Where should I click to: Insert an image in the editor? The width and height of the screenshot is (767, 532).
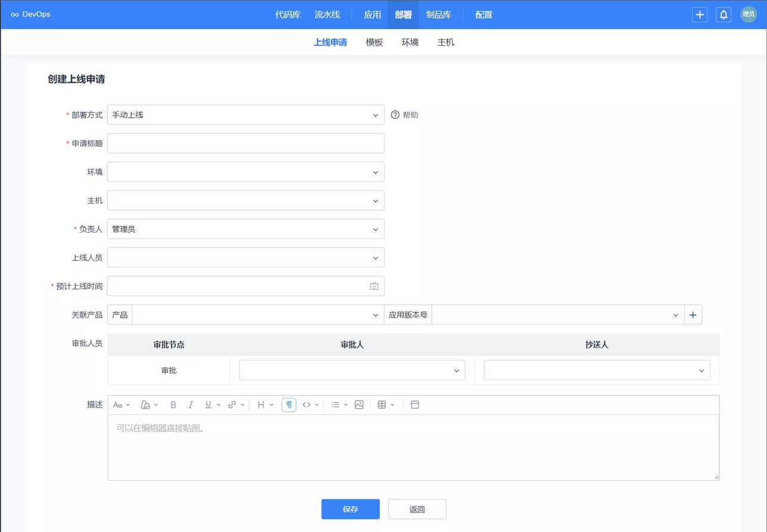[x=359, y=405]
